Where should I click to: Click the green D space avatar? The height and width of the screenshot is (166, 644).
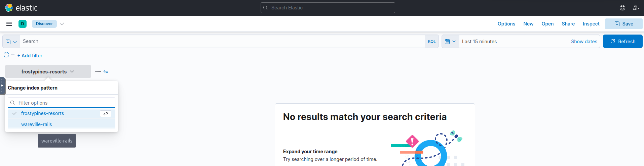click(x=23, y=24)
